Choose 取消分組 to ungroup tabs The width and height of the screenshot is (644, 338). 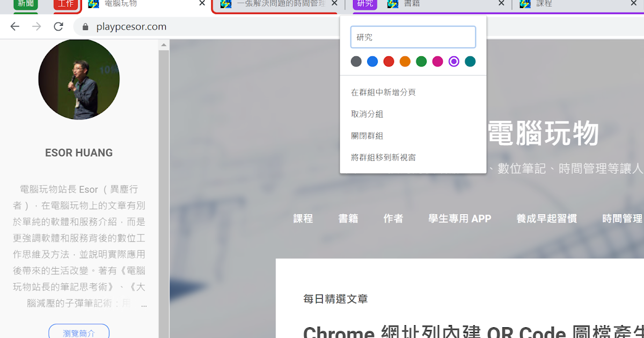pyautogui.click(x=413, y=114)
